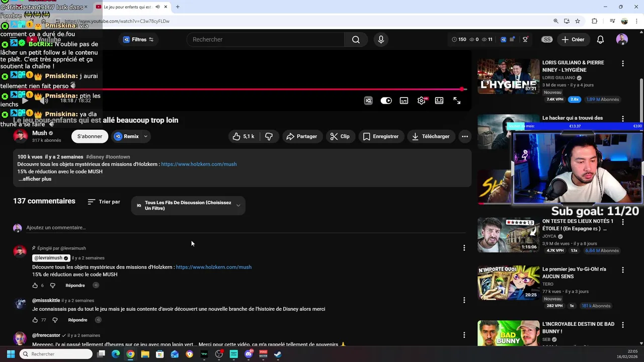Open the three-dot menu on the pinned @levraimush comment

coord(464,248)
